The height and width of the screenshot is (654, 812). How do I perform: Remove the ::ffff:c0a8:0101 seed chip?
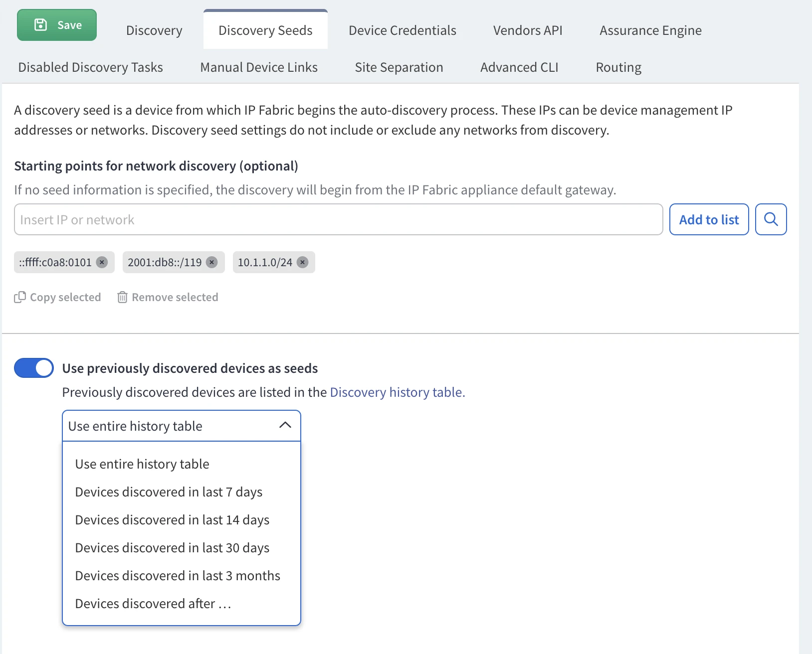pos(102,262)
